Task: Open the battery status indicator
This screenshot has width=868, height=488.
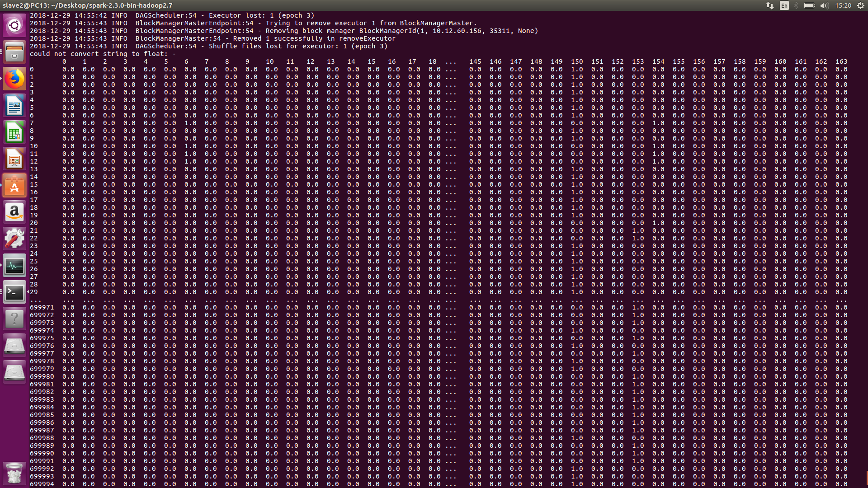Action: [x=809, y=5]
